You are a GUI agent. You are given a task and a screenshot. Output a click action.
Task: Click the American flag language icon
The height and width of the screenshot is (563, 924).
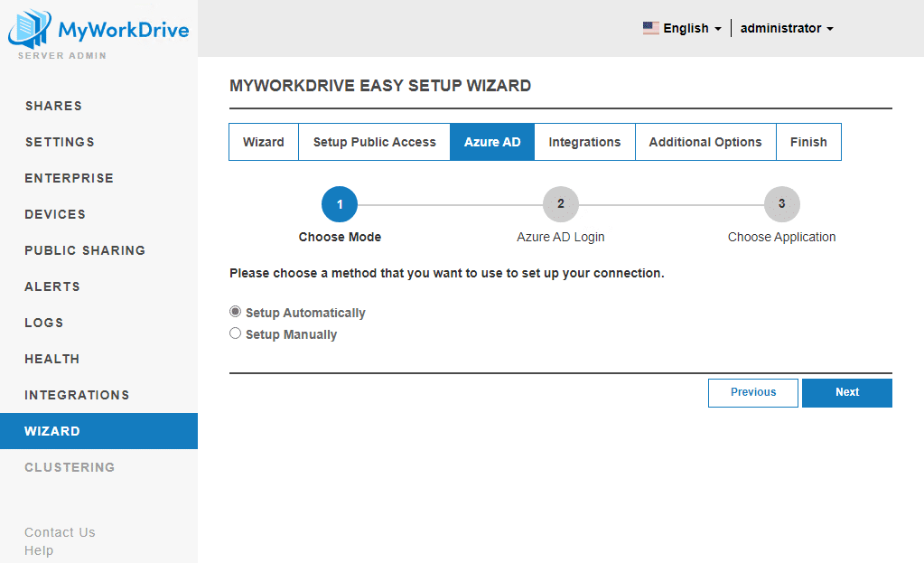(x=650, y=28)
